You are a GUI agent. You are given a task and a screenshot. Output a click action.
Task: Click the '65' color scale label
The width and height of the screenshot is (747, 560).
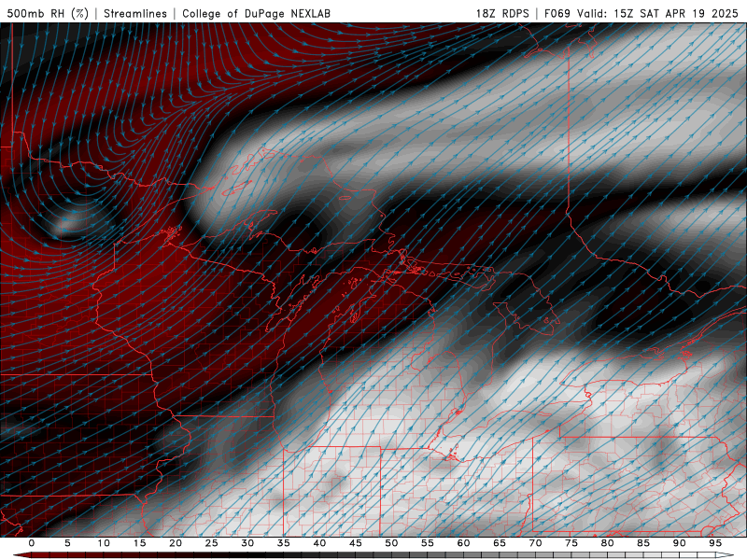click(x=500, y=543)
